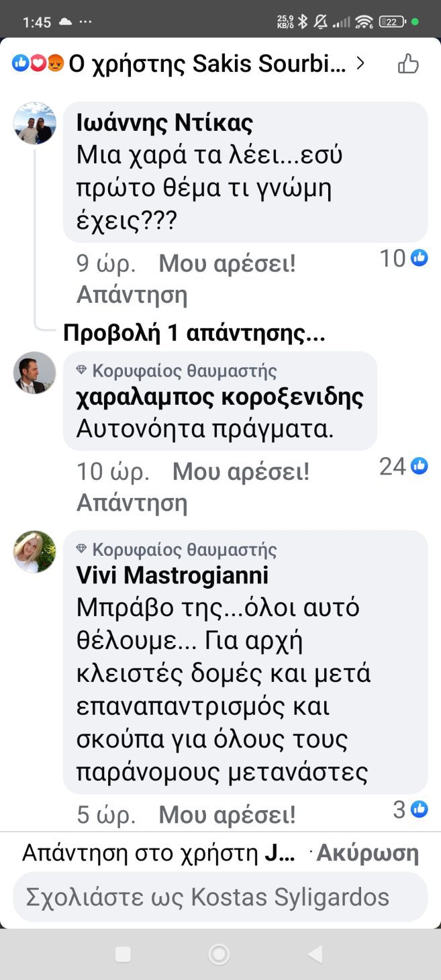View the 24 likes reaction icon
441x980 pixels.
coord(420,466)
